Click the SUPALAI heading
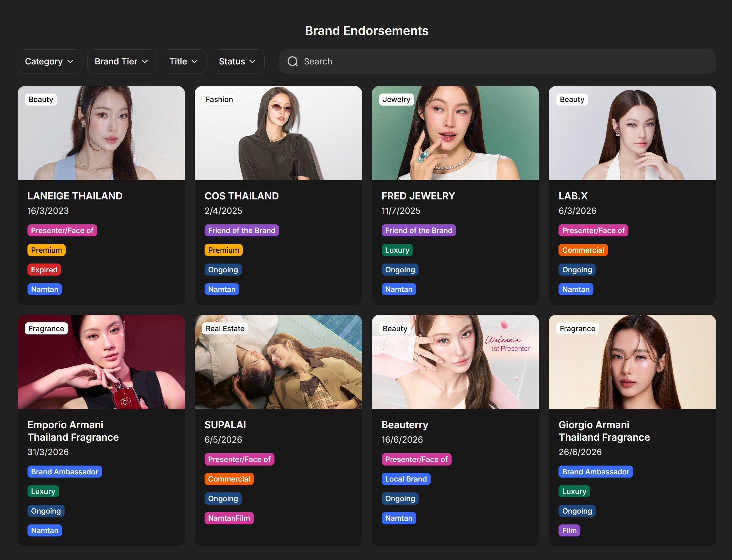 coord(225,425)
